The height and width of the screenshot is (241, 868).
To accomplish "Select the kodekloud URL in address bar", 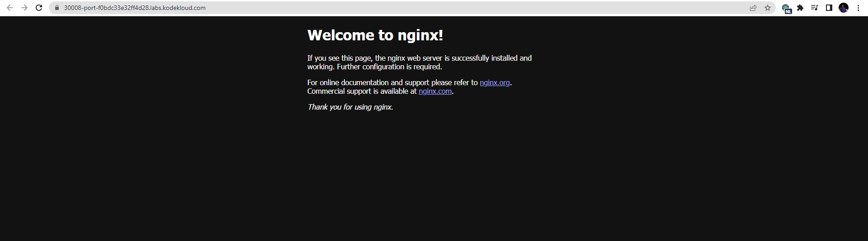I will pyautogui.click(x=135, y=8).
